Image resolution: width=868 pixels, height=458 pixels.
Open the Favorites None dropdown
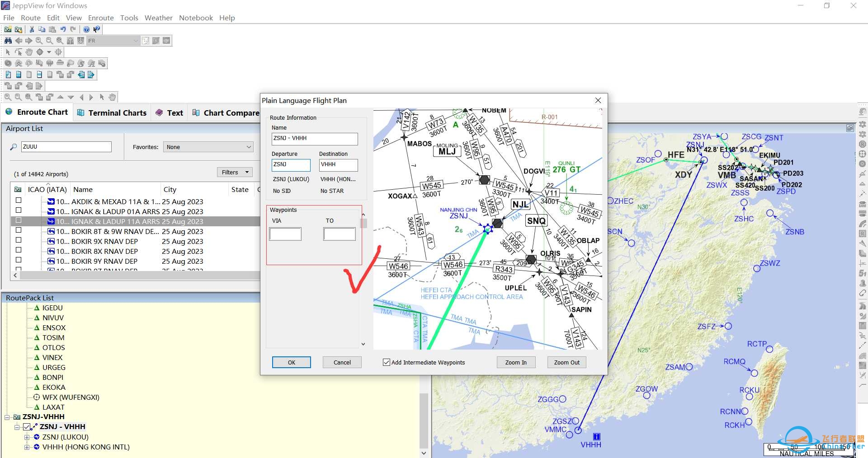[208, 147]
